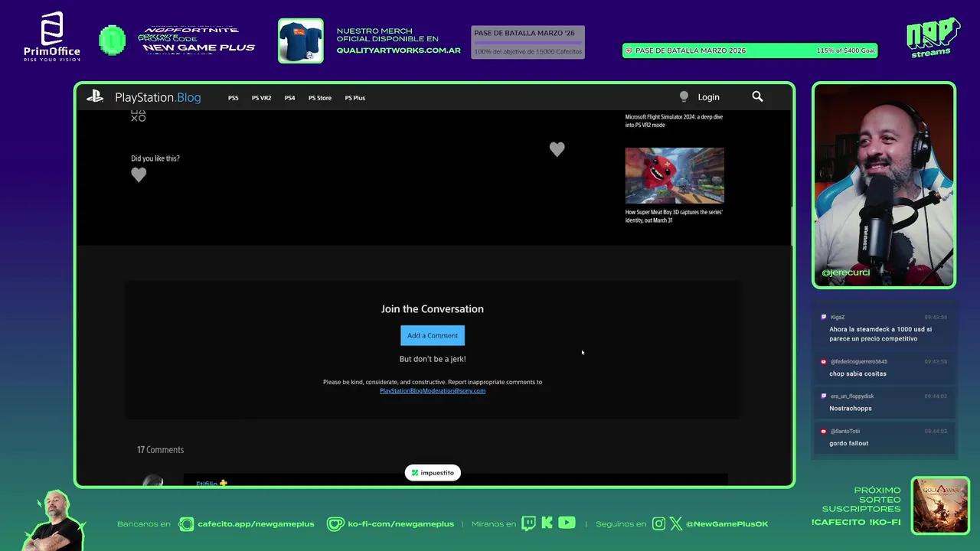Viewport: 980px width, 551px height.
Task: Click the X (Twitter) icon in footer
Action: [x=676, y=524]
